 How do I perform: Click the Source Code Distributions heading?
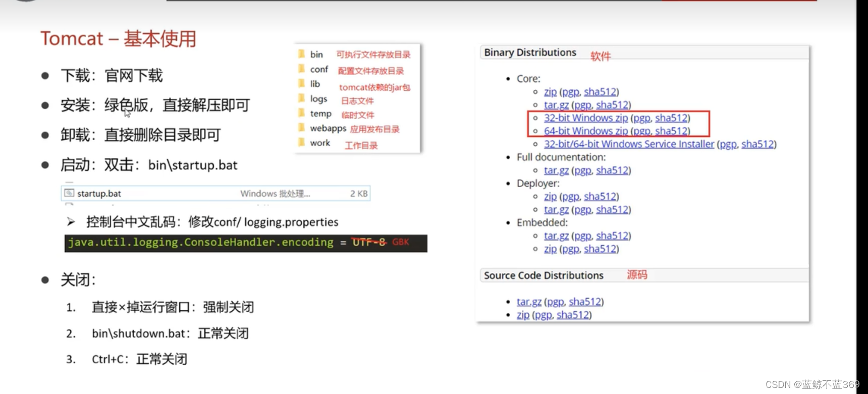(544, 275)
